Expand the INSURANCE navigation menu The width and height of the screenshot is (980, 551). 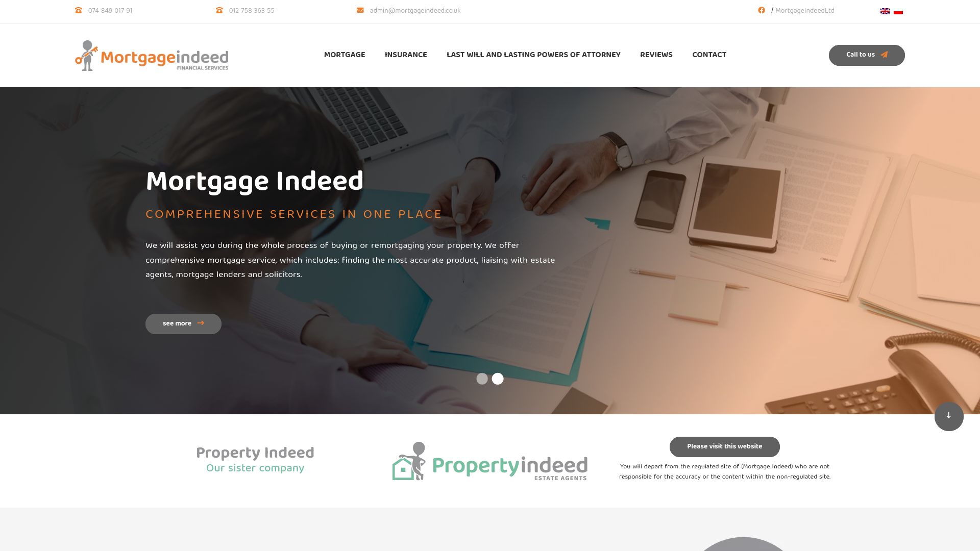point(406,55)
